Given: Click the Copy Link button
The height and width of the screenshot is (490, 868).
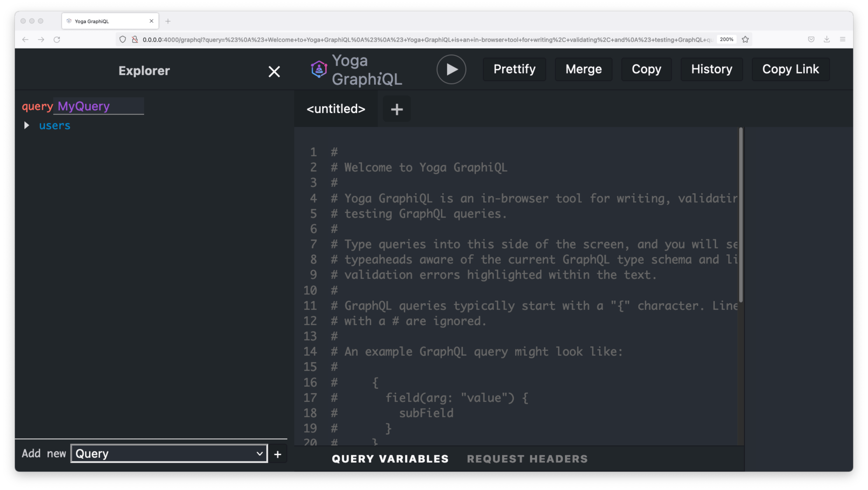Looking at the screenshot, I should [790, 69].
